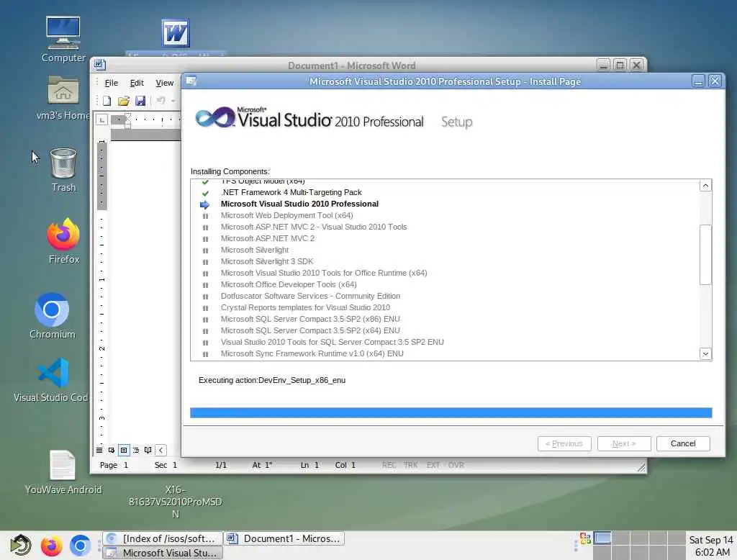Click 'Executing action:DevEnv_Setup_x86_enu' status text
Image resolution: width=737 pixels, height=560 pixels.
[271, 380]
